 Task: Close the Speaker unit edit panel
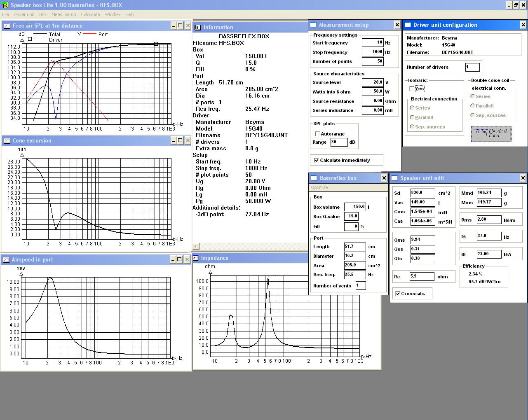523,178
